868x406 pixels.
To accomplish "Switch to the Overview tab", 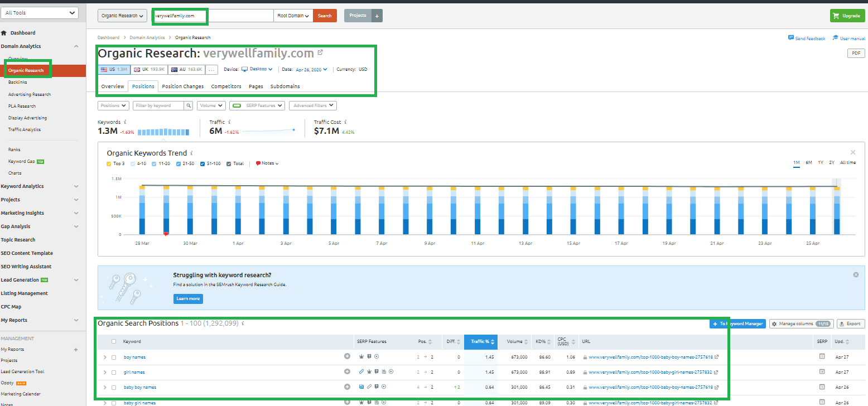I will coord(113,86).
